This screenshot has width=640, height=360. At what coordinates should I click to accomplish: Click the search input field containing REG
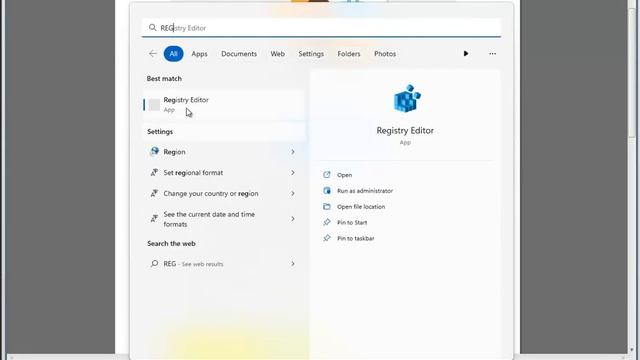coord(321,28)
